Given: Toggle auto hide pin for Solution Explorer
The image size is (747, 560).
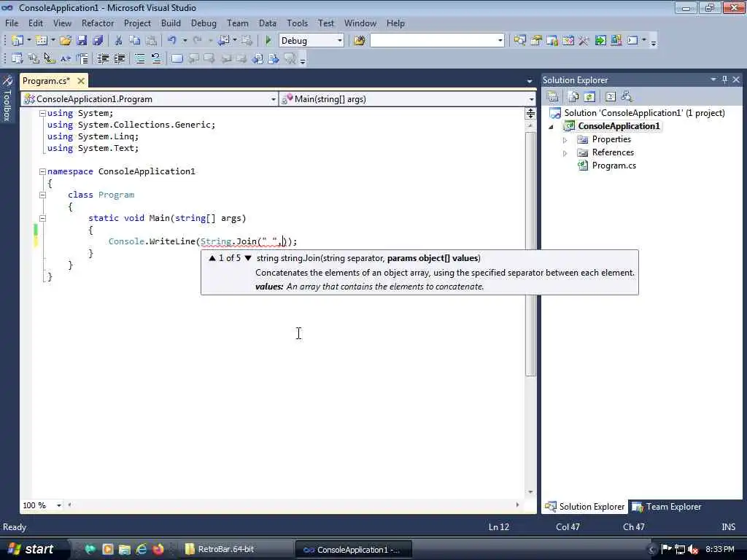Looking at the screenshot, I should pos(724,79).
